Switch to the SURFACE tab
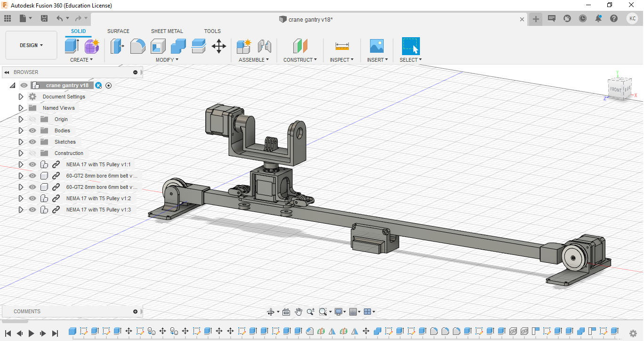 pyautogui.click(x=118, y=31)
